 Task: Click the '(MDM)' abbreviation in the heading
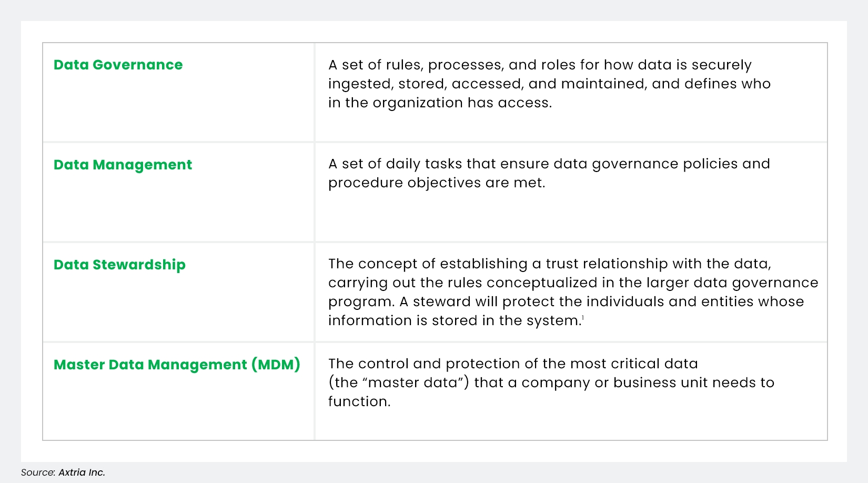click(x=276, y=365)
